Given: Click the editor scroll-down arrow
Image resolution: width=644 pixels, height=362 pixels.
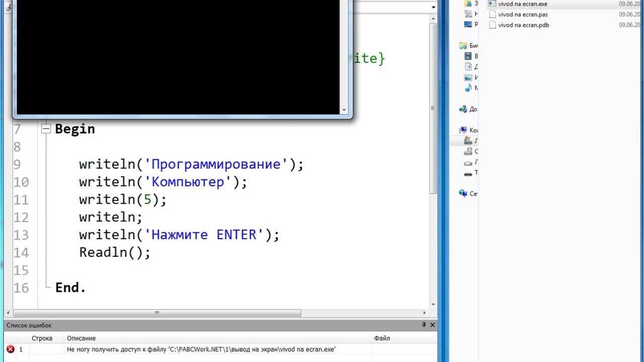Looking at the screenshot, I should pyautogui.click(x=433, y=304).
